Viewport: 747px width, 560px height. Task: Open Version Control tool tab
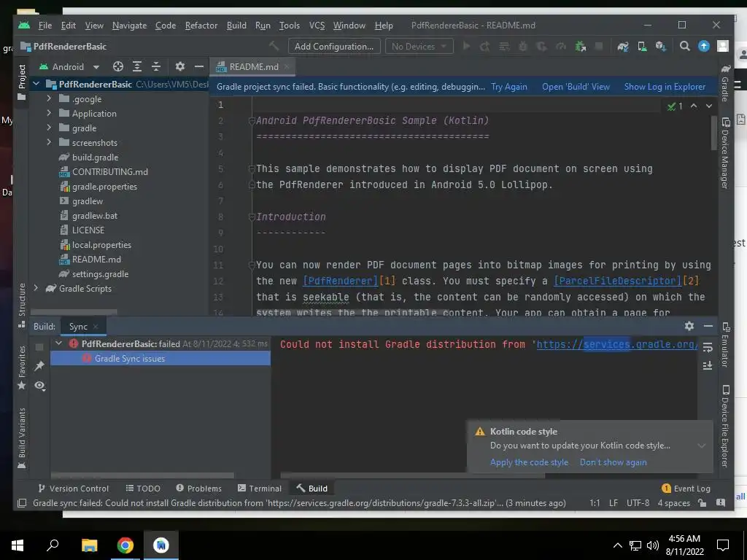click(73, 488)
